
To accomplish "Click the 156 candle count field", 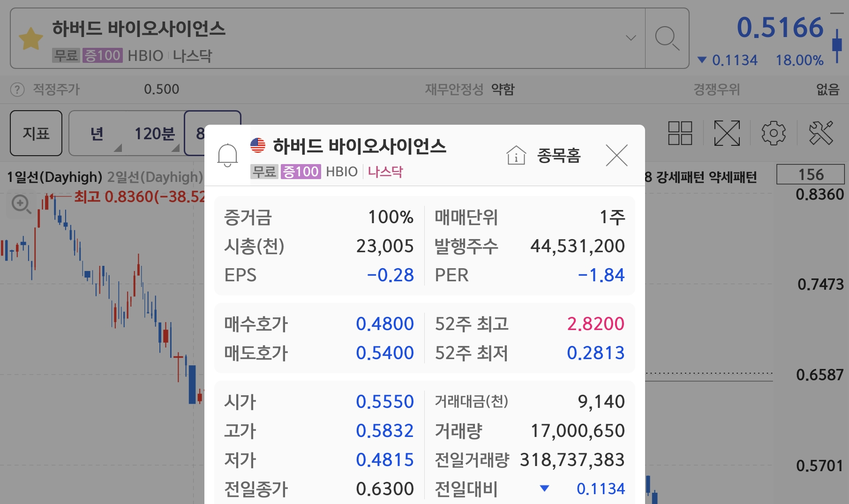I will click(x=811, y=174).
